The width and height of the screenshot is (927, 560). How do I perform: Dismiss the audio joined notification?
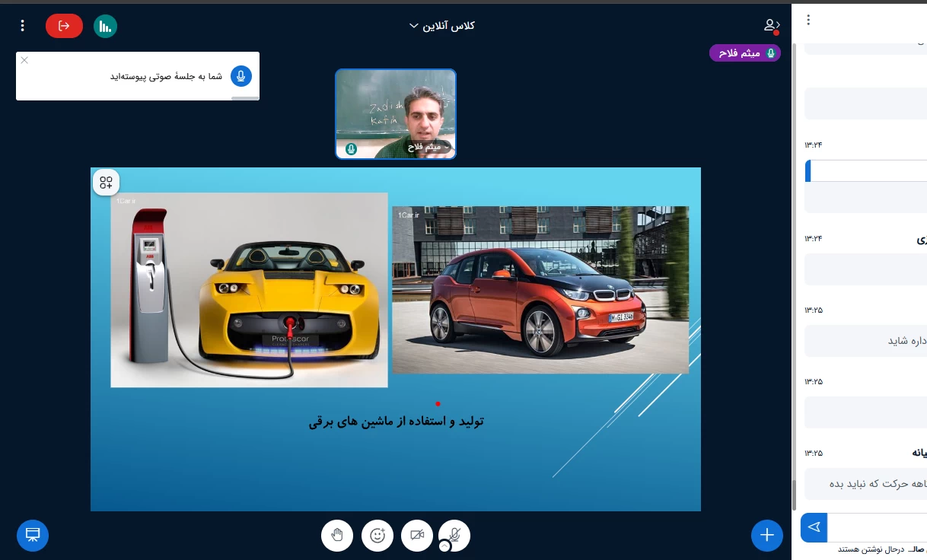[24, 60]
